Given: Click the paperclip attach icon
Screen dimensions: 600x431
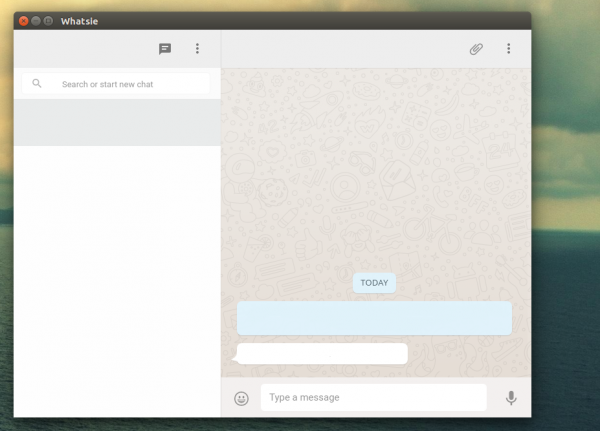Looking at the screenshot, I should point(476,49).
